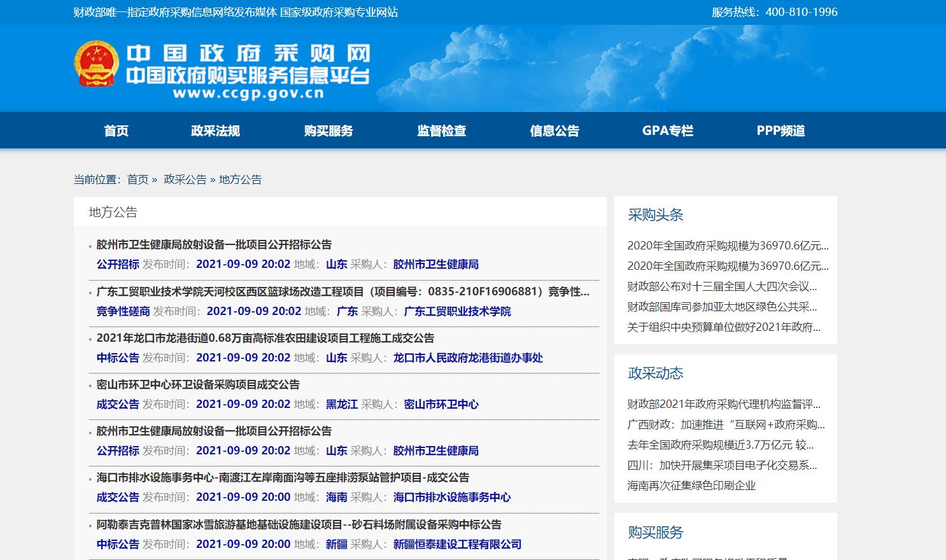Open the 政采法规 navigation tab
Screen dimensions: 946x560
pyautogui.click(x=215, y=130)
